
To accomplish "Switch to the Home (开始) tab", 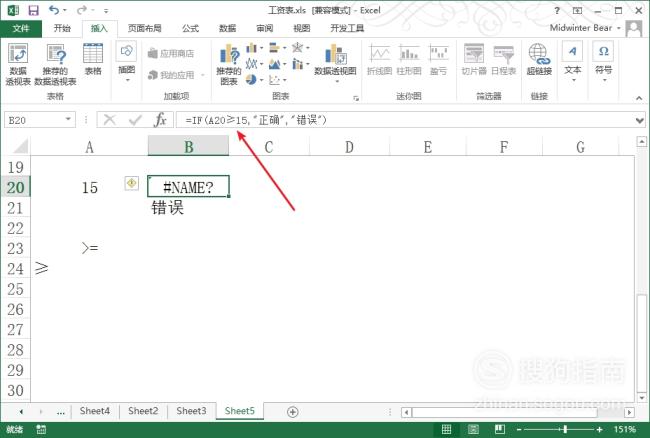I will coord(62,28).
